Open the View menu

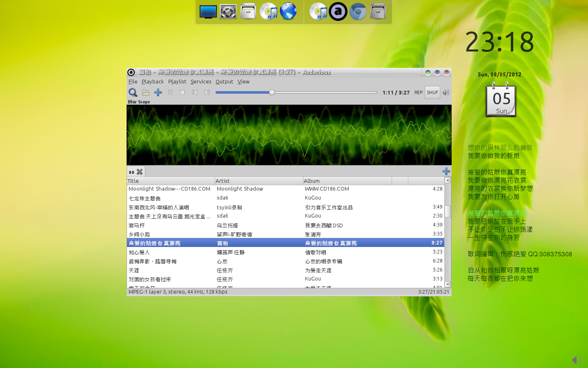coord(243,82)
